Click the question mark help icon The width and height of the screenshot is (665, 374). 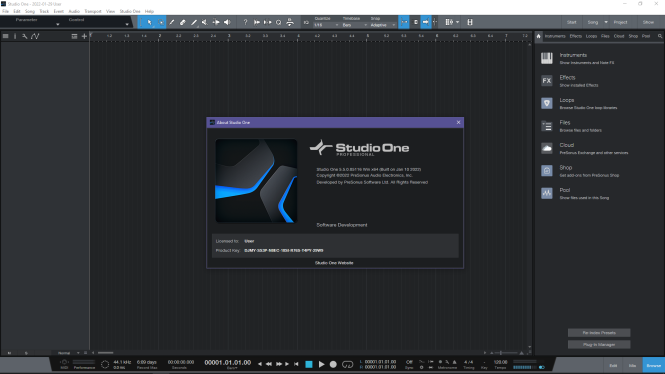pos(245,22)
